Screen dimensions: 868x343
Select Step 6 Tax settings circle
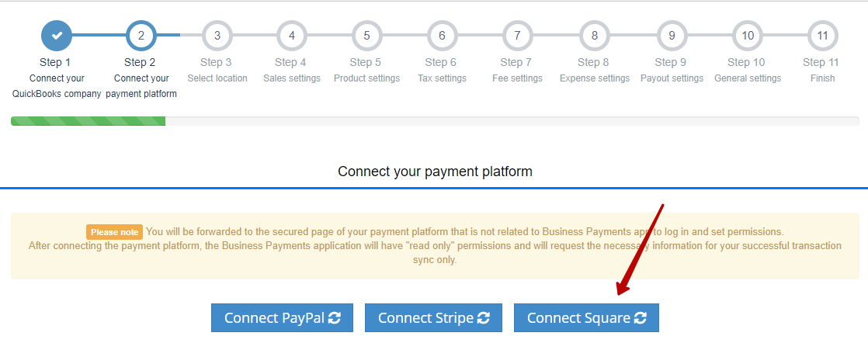pos(442,36)
